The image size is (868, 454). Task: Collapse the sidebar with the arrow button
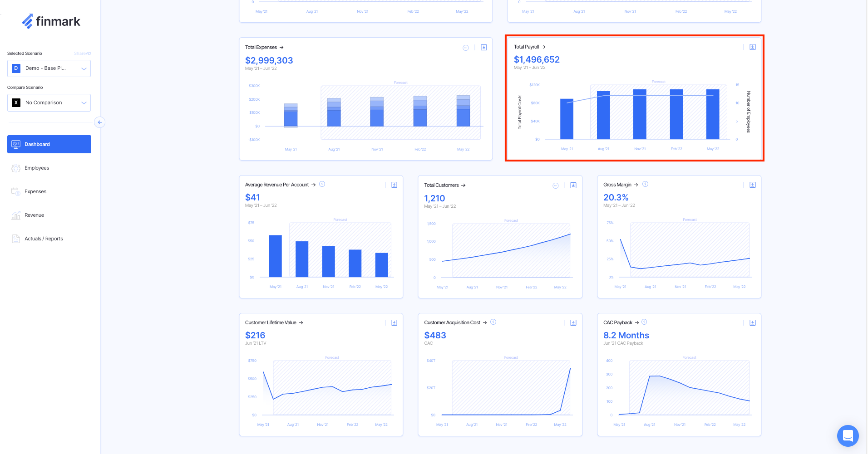99,122
